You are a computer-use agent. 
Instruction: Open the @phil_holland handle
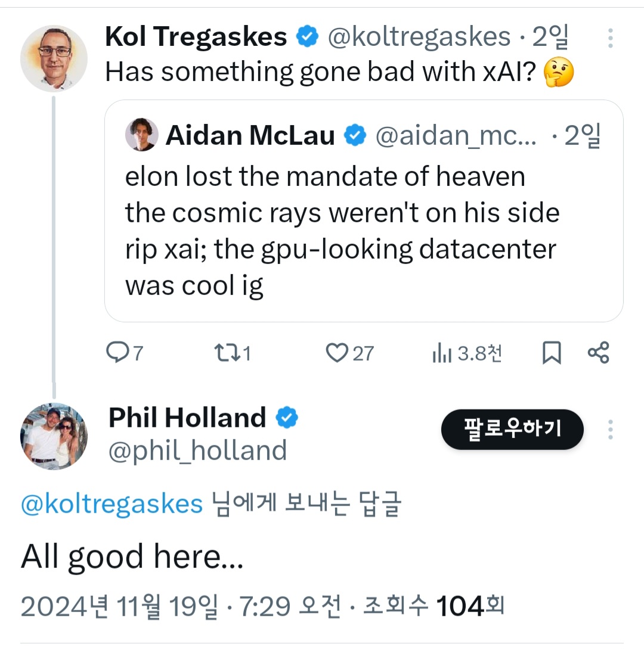197,451
